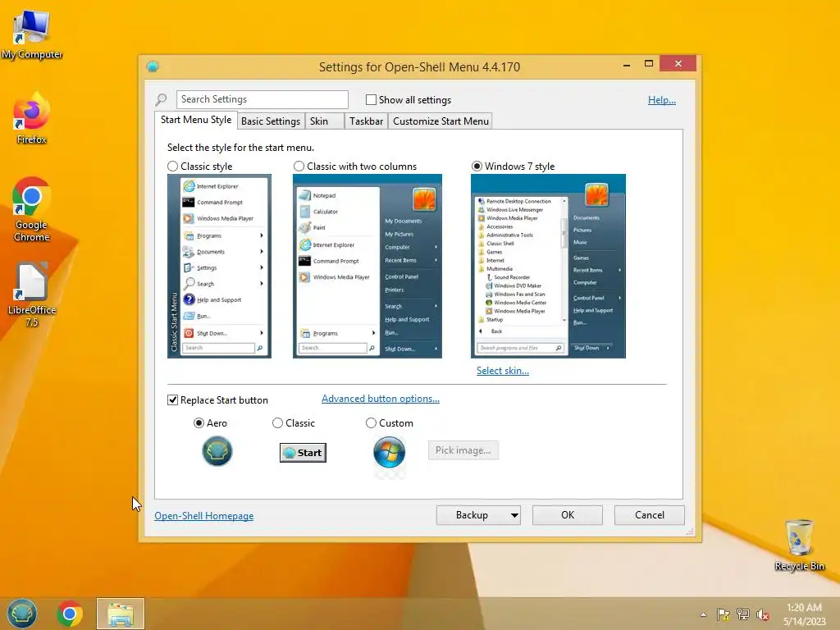Open Chrome from the taskbar
Viewport: 840px width, 630px height.
70,614
